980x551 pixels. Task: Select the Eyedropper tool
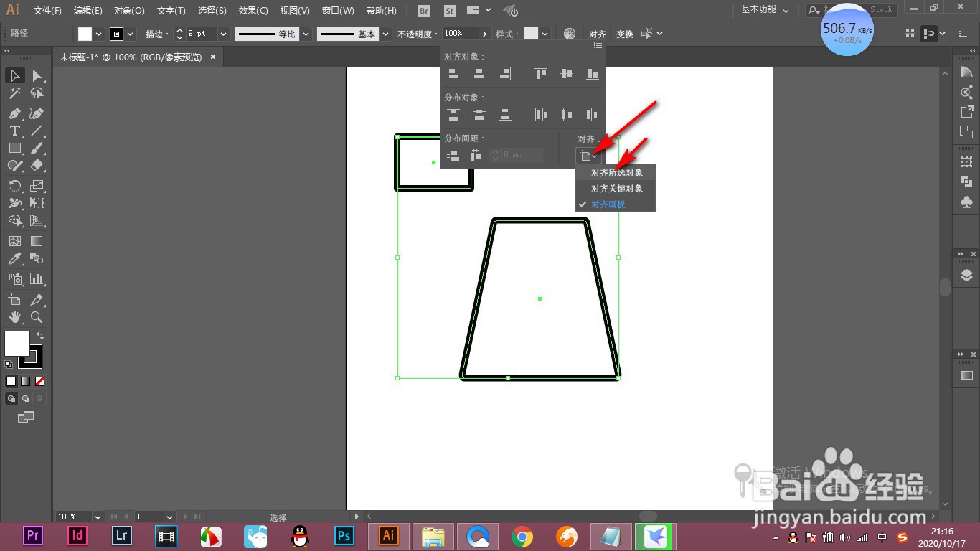tap(15, 258)
